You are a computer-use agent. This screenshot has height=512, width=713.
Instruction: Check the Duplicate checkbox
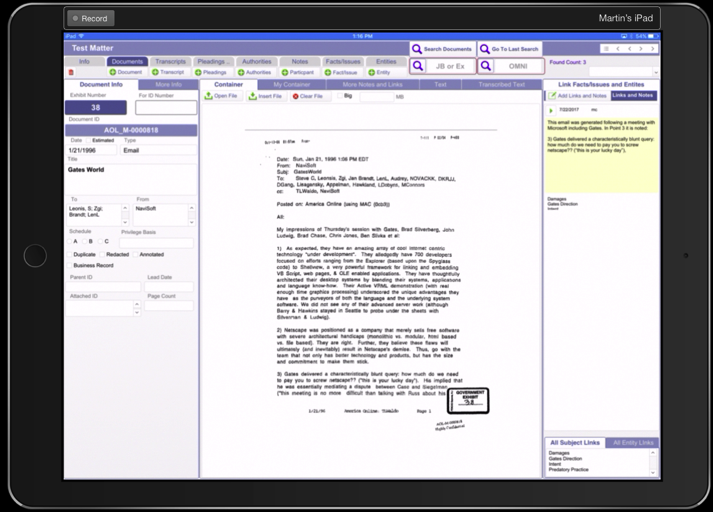point(70,254)
